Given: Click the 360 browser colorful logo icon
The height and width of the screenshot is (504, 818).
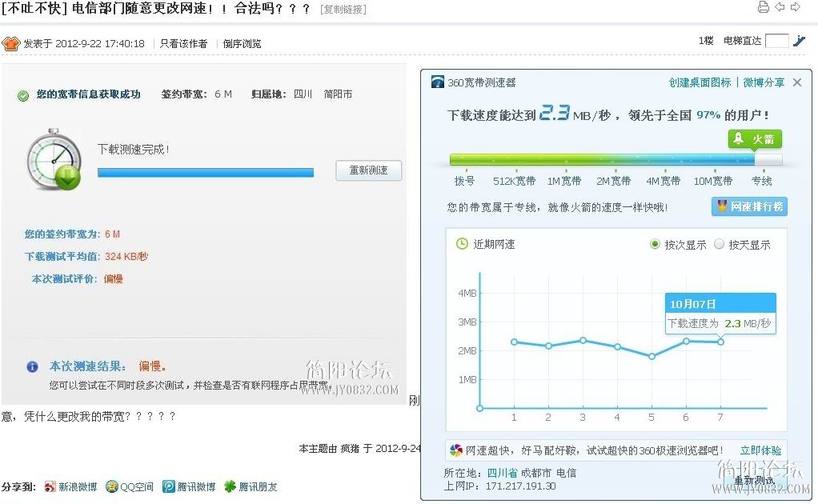Looking at the screenshot, I should pos(456,450).
